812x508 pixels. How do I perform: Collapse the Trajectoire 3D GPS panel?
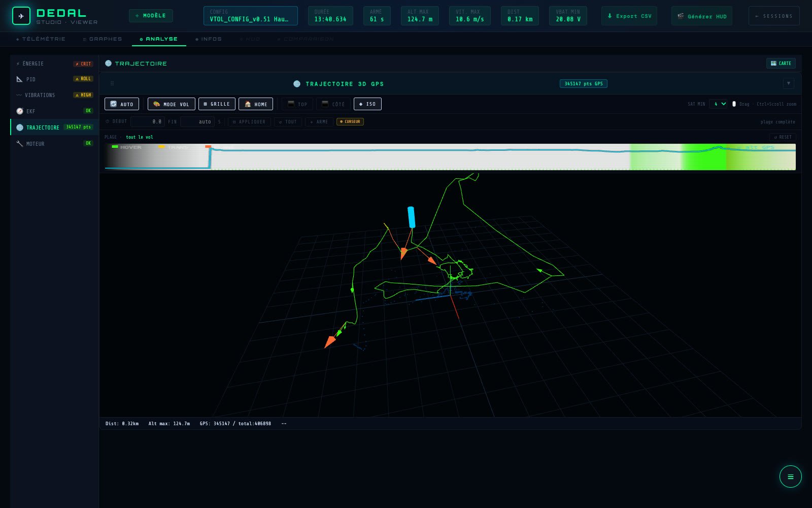pyautogui.click(x=788, y=83)
